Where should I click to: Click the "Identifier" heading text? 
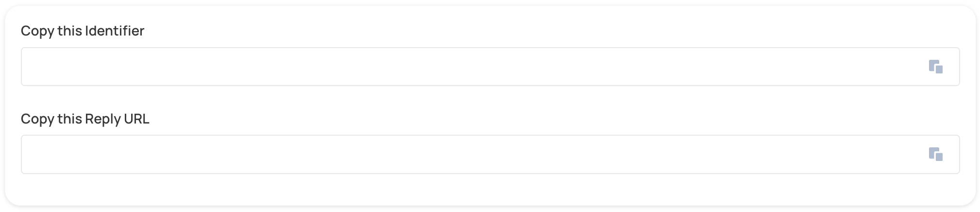115,31
